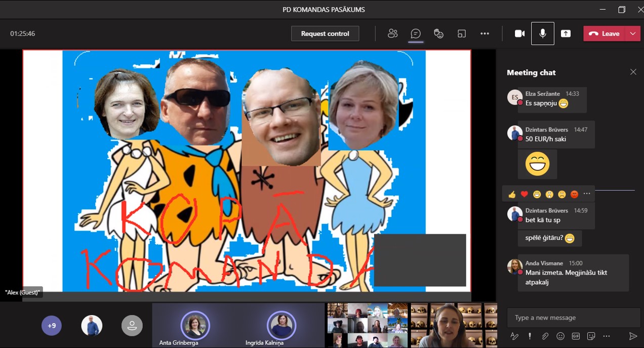This screenshot has height=348, width=644.
Task: Open the breakout rooms icon
Action: (x=462, y=33)
